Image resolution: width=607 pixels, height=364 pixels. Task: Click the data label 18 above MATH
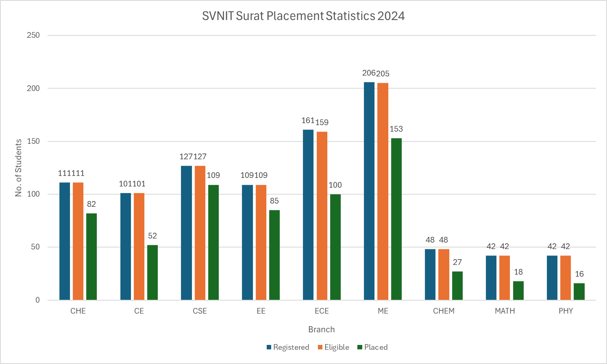(x=518, y=272)
